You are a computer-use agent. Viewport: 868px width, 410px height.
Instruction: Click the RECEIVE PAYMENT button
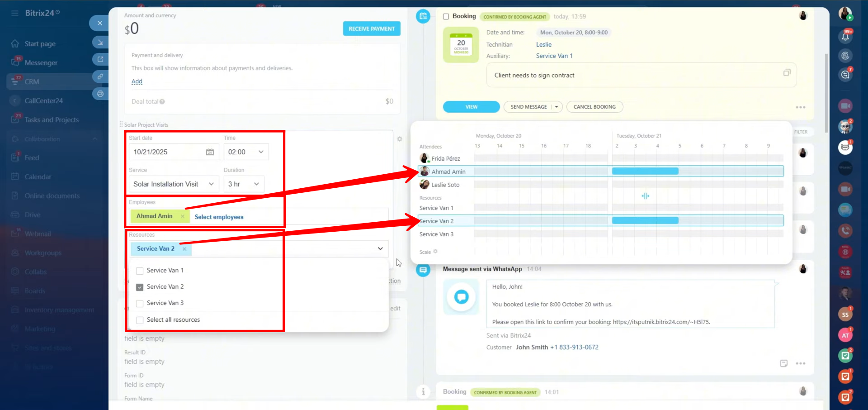pos(371,29)
